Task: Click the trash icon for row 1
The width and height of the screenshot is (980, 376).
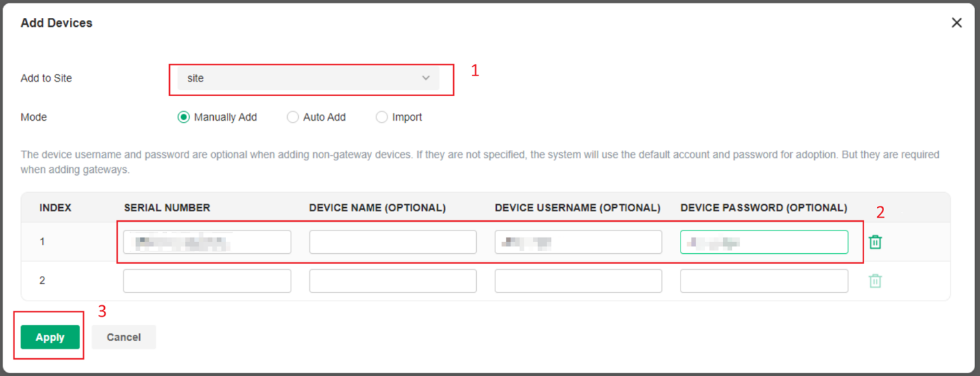Action: tap(875, 242)
